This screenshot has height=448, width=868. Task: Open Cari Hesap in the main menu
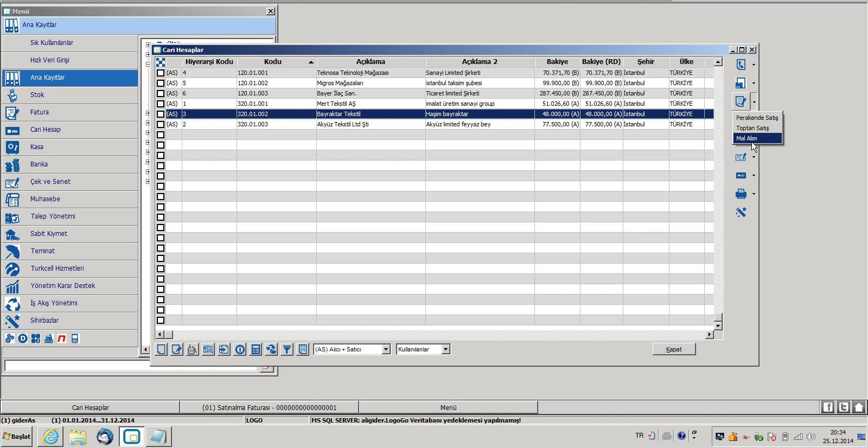[70, 130]
